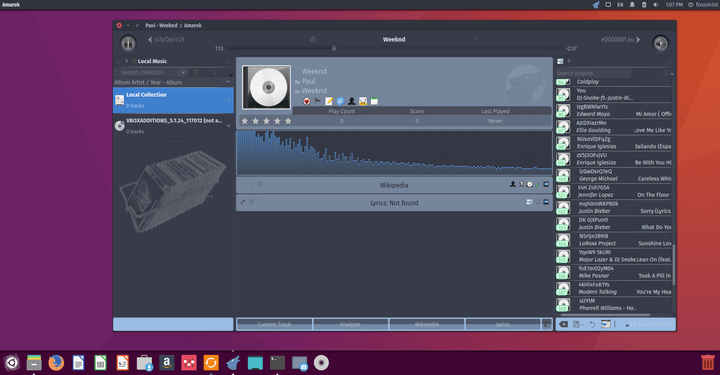The height and width of the screenshot is (375, 720).
Task: Open the edit track details notepad icon
Action: 329,101
